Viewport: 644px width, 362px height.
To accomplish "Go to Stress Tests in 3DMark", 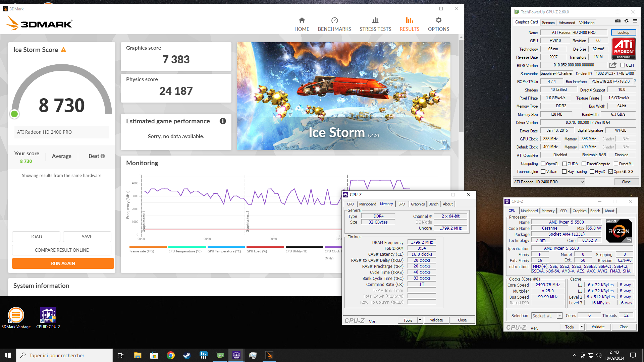I will pyautogui.click(x=375, y=24).
